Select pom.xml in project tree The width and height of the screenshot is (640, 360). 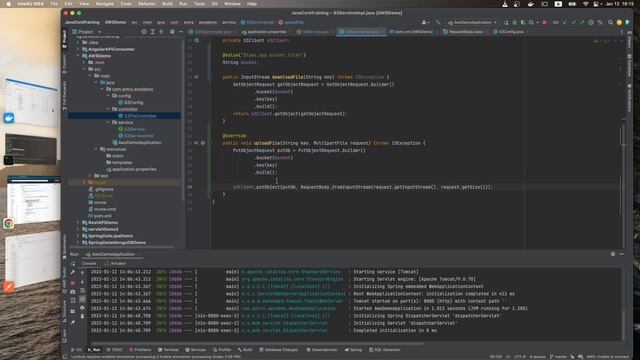(x=100, y=216)
